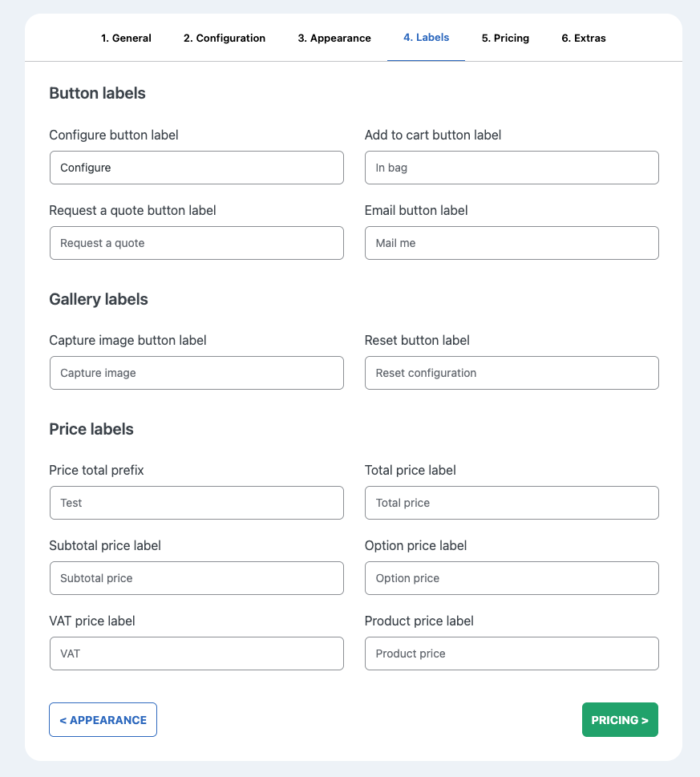
Task: Focus the Reset button label input
Action: pyautogui.click(x=512, y=373)
